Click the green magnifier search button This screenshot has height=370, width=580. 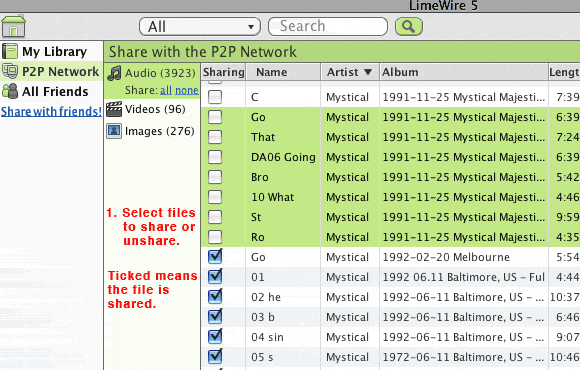(x=409, y=26)
